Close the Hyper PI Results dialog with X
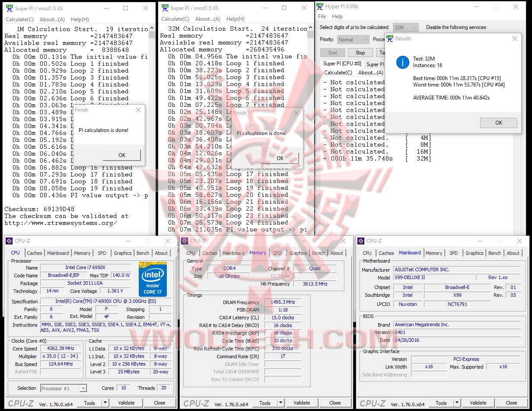 point(514,39)
